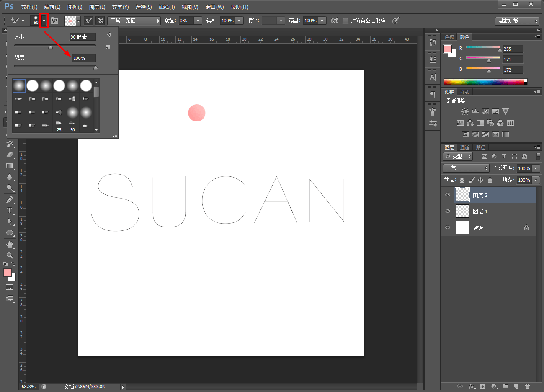Open the History panel icon in dock
The image size is (544, 392).
pos(433,43)
